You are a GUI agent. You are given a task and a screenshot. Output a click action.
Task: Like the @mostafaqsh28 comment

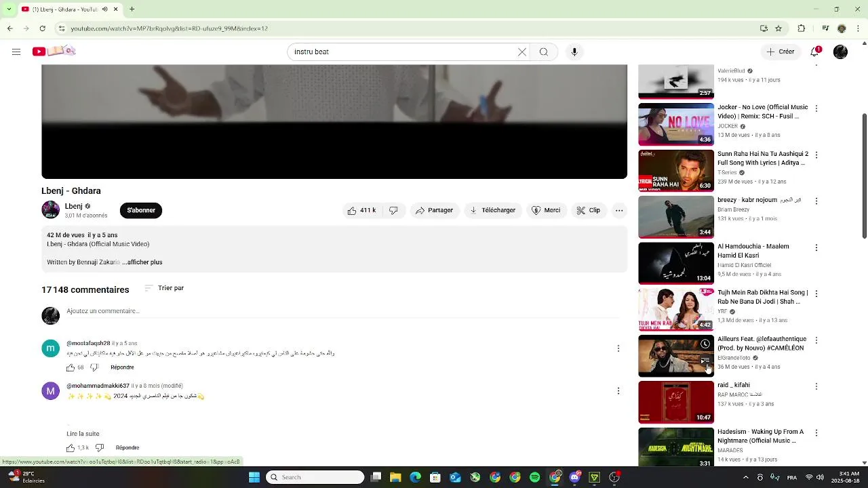[x=71, y=367]
